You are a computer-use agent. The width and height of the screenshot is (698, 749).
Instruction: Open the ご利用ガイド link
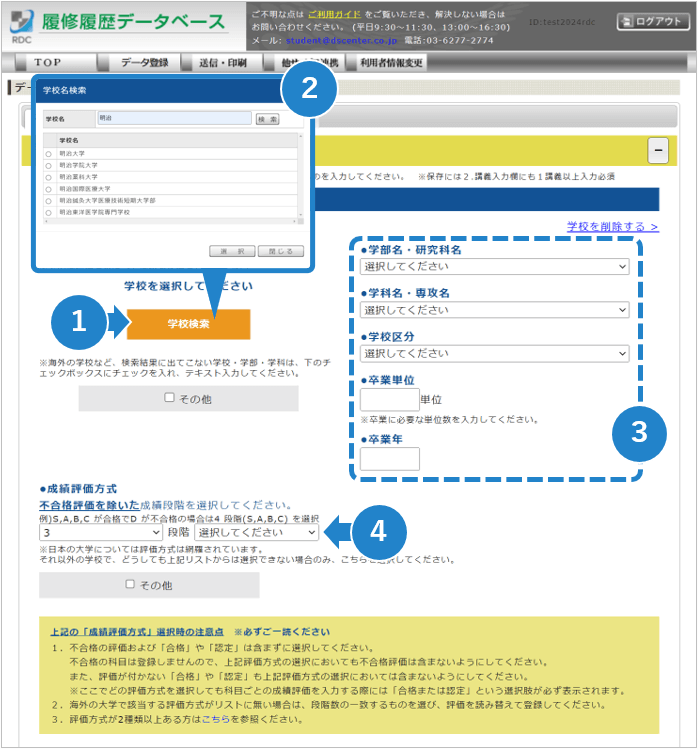334,14
